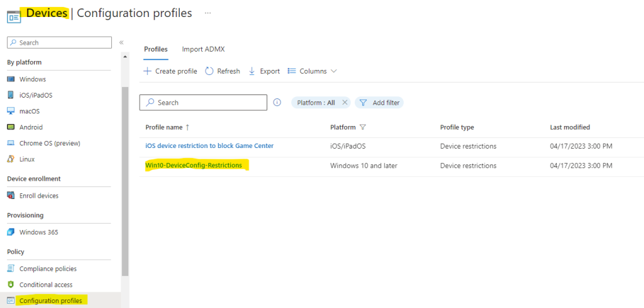Image resolution: width=644 pixels, height=308 pixels.
Task: Click Windows 10 and later cell
Action: click(x=364, y=165)
